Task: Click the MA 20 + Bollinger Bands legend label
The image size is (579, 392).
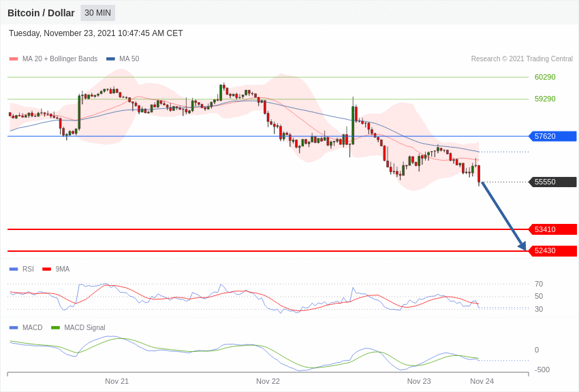Action: tap(60, 59)
